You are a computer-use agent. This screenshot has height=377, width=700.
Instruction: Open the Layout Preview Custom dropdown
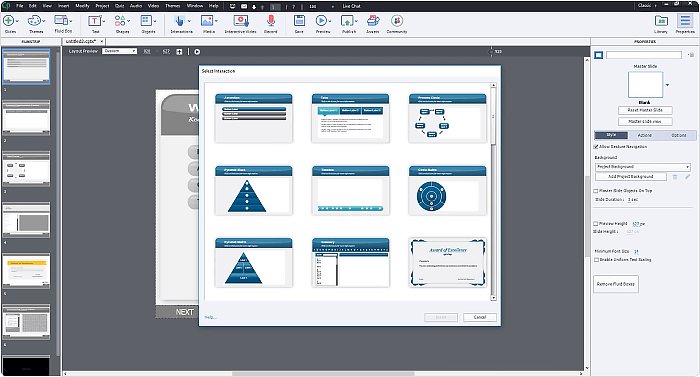119,51
